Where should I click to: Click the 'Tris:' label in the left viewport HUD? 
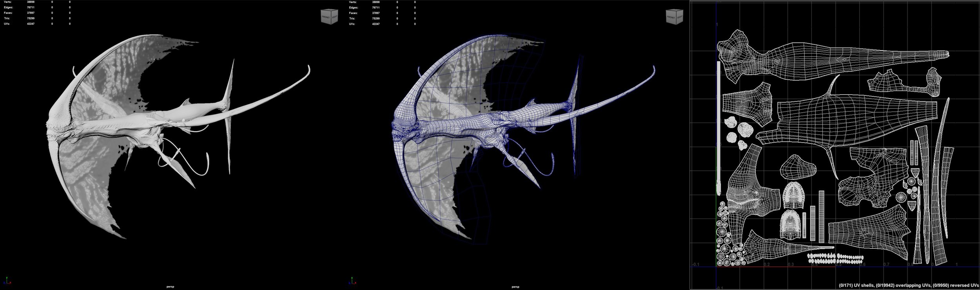pos(6,18)
